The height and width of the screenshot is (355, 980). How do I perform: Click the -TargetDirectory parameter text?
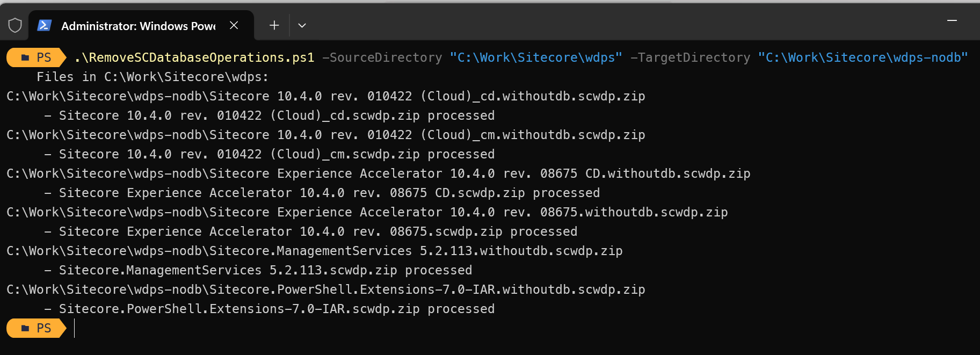point(691,57)
